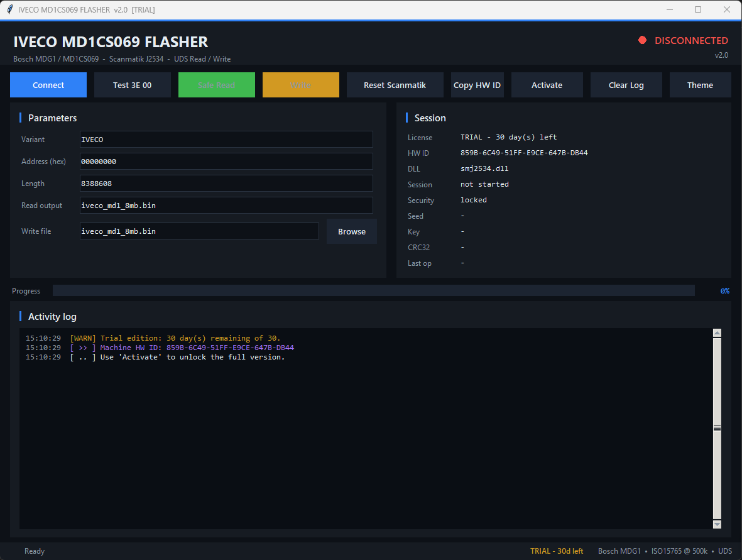The width and height of the screenshot is (742, 560).
Task: Click the 'locked' security value
Action: [x=474, y=200]
